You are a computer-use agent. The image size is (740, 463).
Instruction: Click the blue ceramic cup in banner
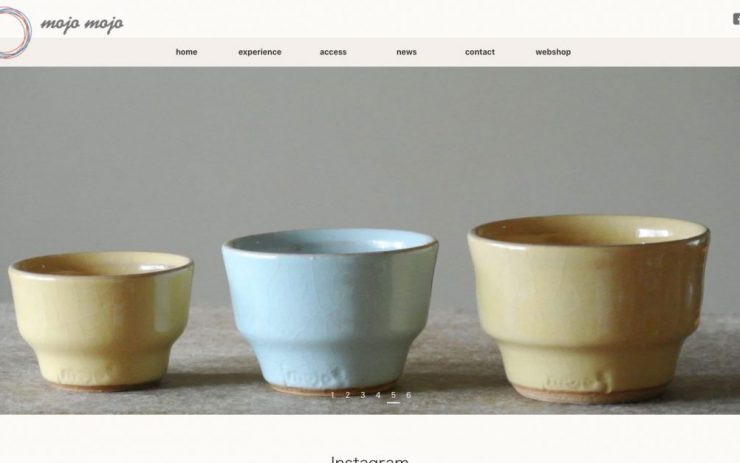click(329, 311)
